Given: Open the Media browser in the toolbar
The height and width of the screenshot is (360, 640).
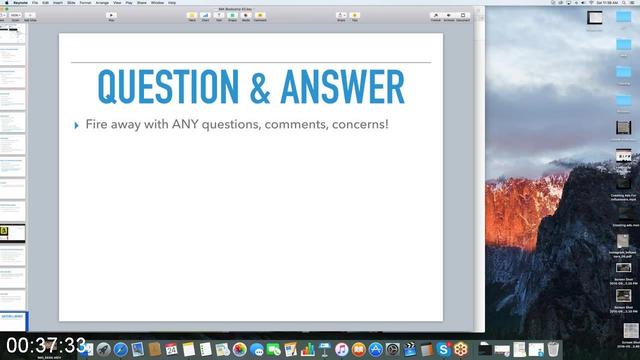Looking at the screenshot, I should pyautogui.click(x=246, y=16).
